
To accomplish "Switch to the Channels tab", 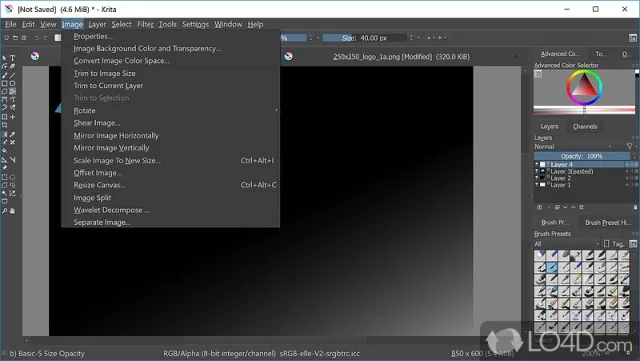I will click(584, 127).
